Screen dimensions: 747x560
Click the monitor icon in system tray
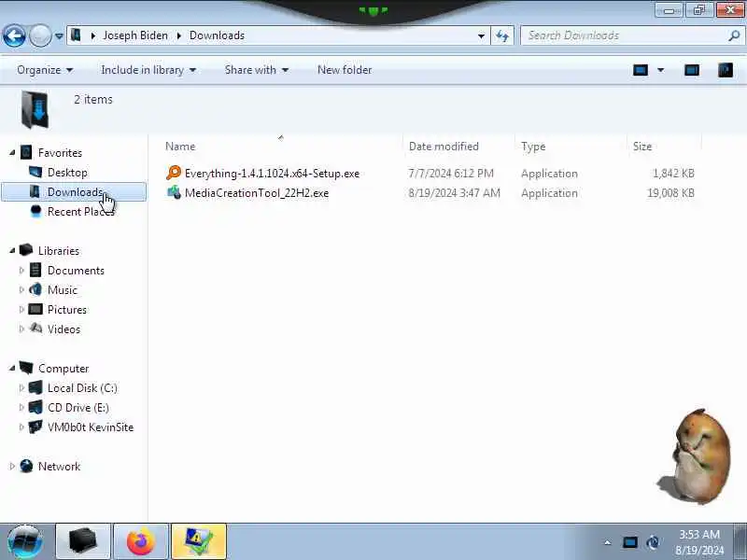tap(629, 542)
